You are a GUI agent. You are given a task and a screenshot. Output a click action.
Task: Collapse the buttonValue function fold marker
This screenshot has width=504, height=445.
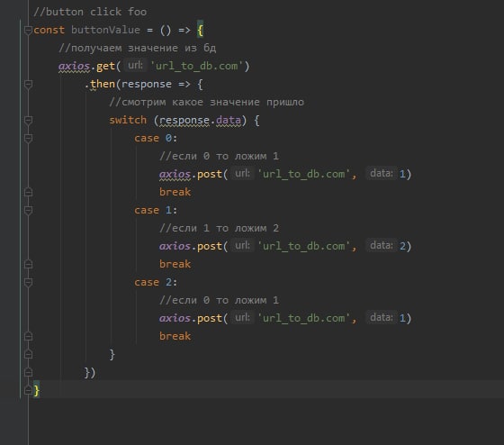[28, 31]
